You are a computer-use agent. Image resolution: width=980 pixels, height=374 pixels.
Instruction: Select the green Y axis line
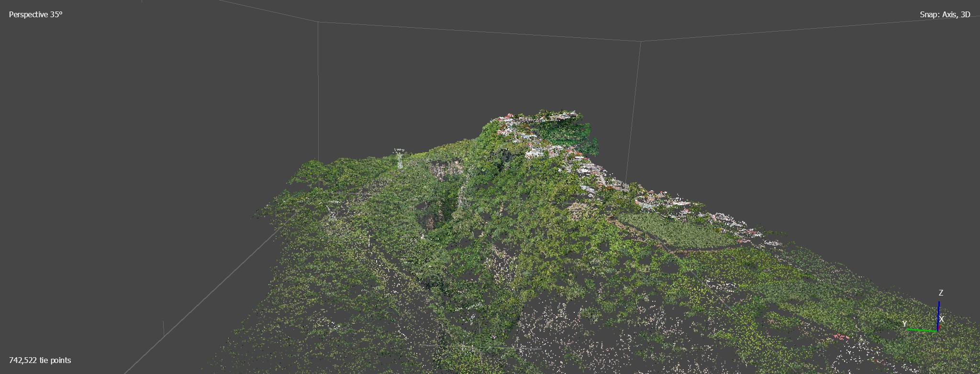[921, 330]
